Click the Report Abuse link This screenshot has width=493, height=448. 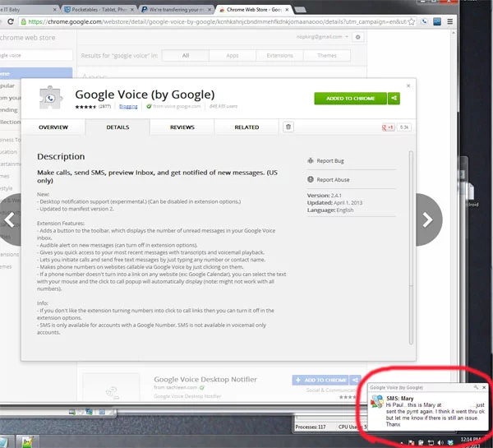coord(333,180)
